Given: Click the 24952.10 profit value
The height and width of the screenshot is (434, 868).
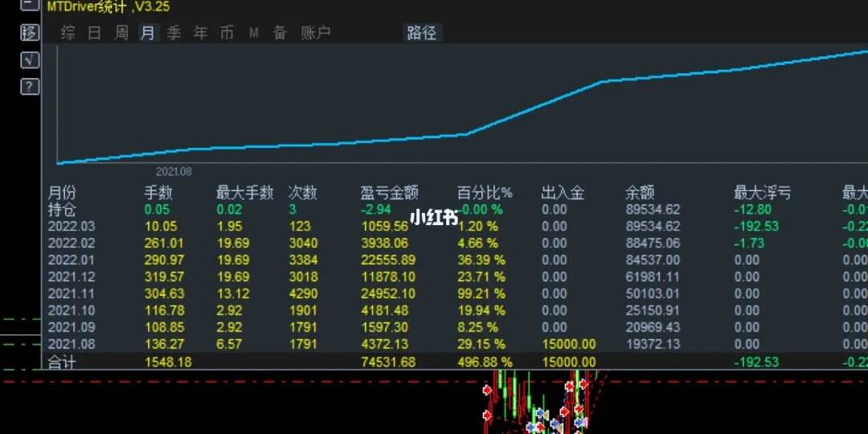Looking at the screenshot, I should (x=388, y=293).
